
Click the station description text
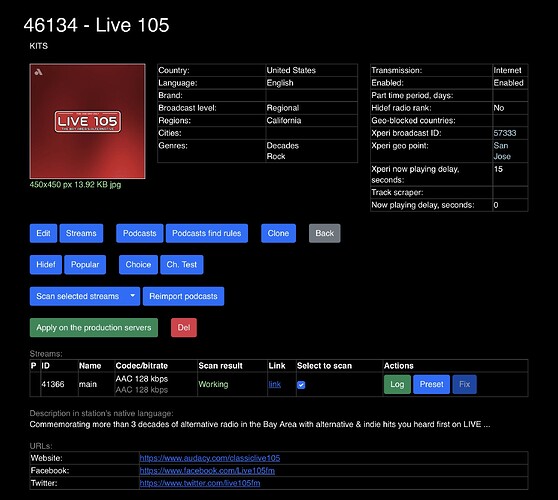tap(260, 425)
